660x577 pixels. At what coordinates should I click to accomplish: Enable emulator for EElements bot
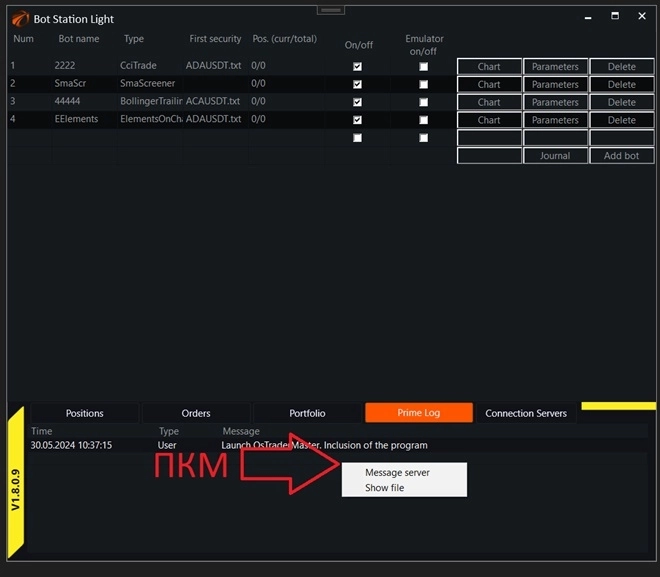coord(423,120)
